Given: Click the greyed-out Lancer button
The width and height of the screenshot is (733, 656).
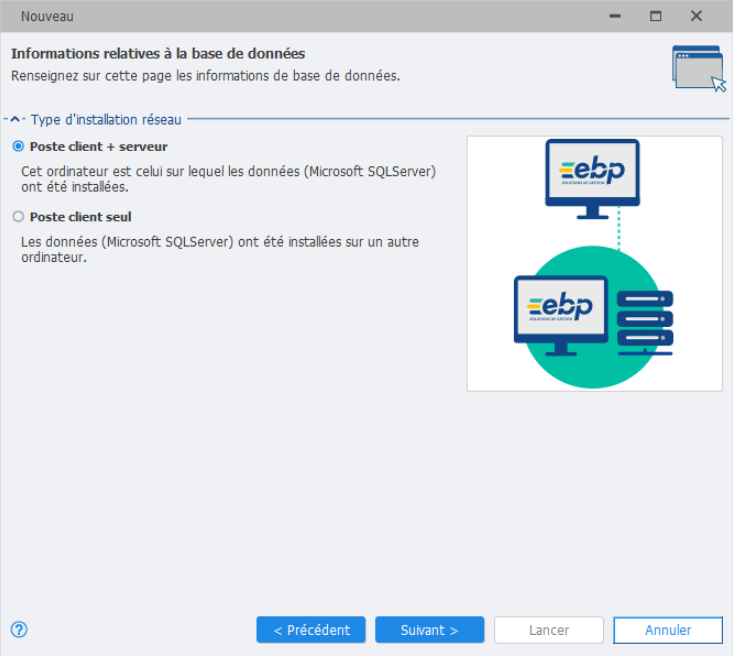Looking at the screenshot, I should [548, 630].
